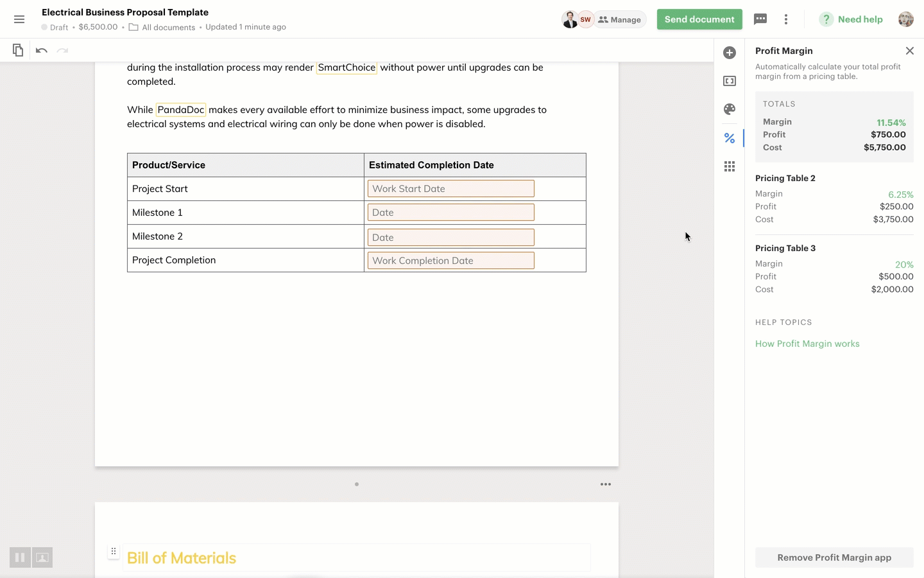Click the Bill of Materials heading
The height and width of the screenshot is (578, 924).
pyautogui.click(x=182, y=558)
